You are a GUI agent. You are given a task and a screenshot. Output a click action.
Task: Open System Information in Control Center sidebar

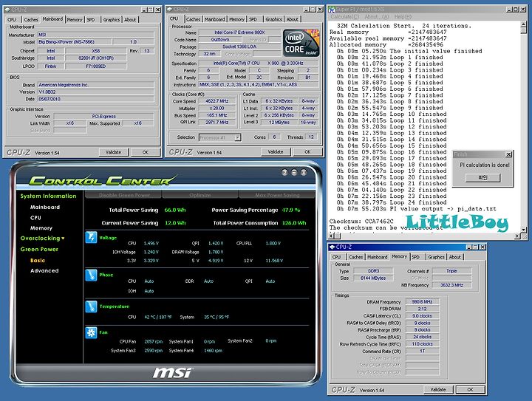(x=48, y=196)
